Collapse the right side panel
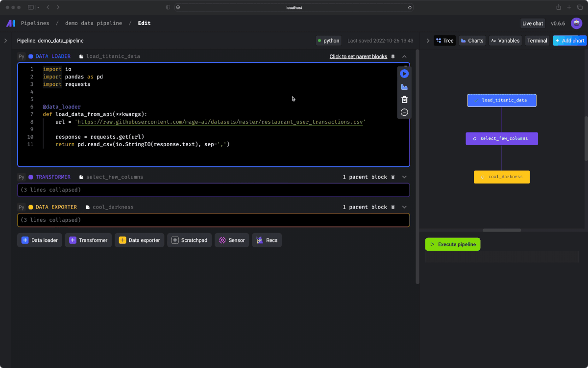This screenshot has height=368, width=588. click(428, 41)
